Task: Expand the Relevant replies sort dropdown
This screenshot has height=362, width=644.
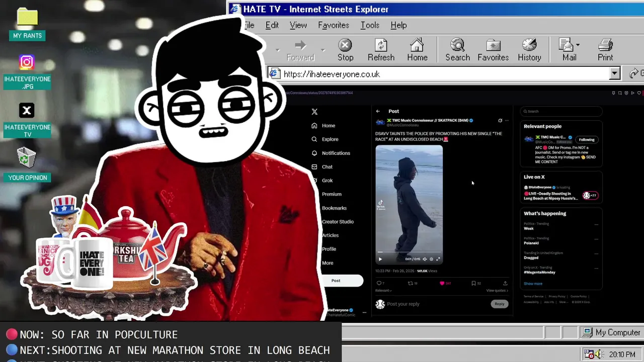Action: (x=383, y=291)
